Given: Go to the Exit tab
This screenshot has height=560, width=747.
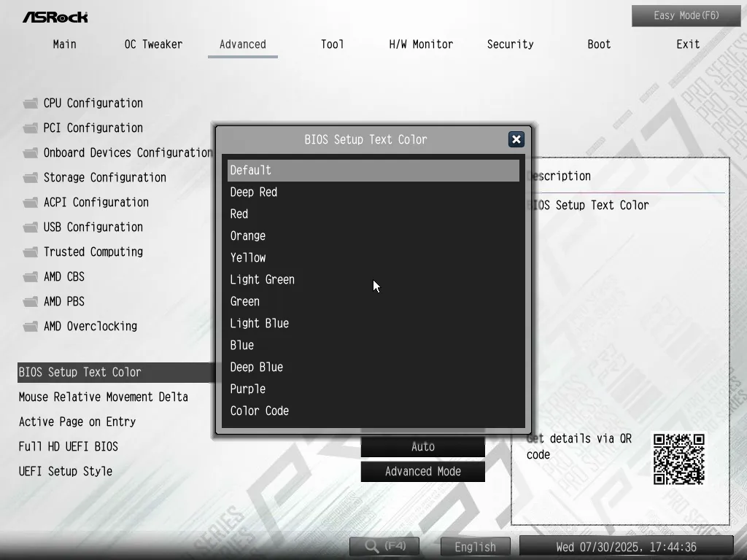Looking at the screenshot, I should pos(688,44).
